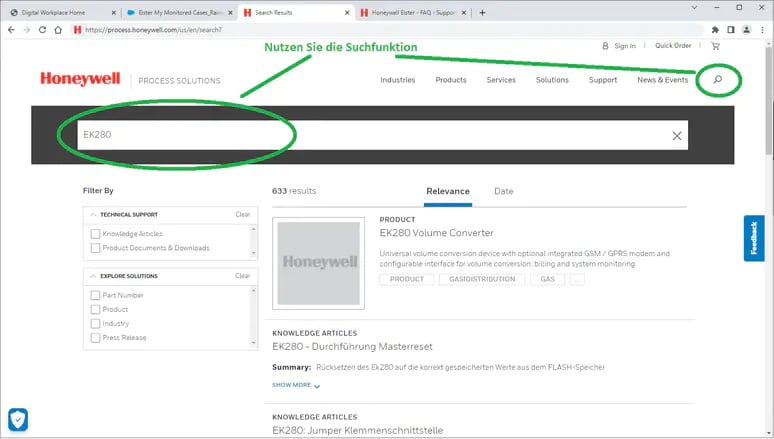Reload the page with the refresh icon
This screenshot has width=774, height=439.
tap(42, 30)
